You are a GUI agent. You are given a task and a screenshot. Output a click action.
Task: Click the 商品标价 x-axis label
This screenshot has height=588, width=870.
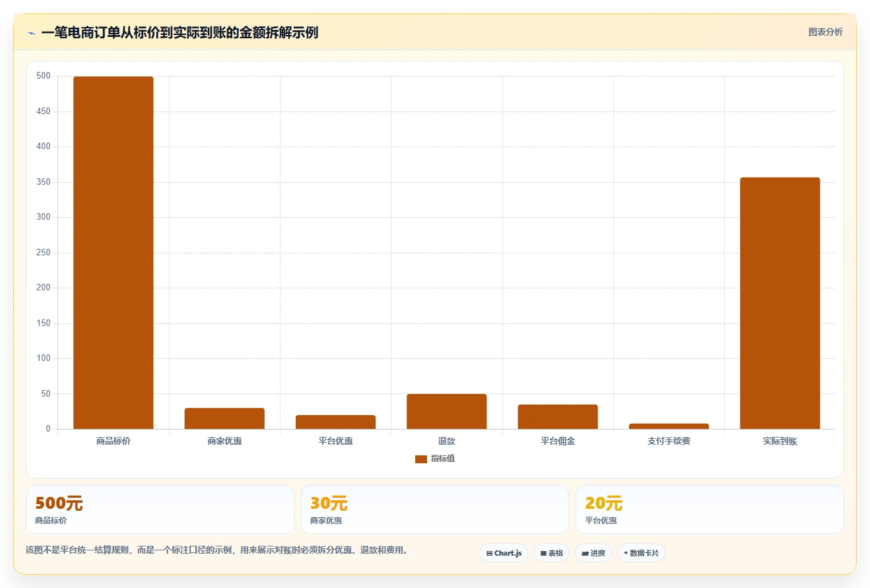pos(114,441)
